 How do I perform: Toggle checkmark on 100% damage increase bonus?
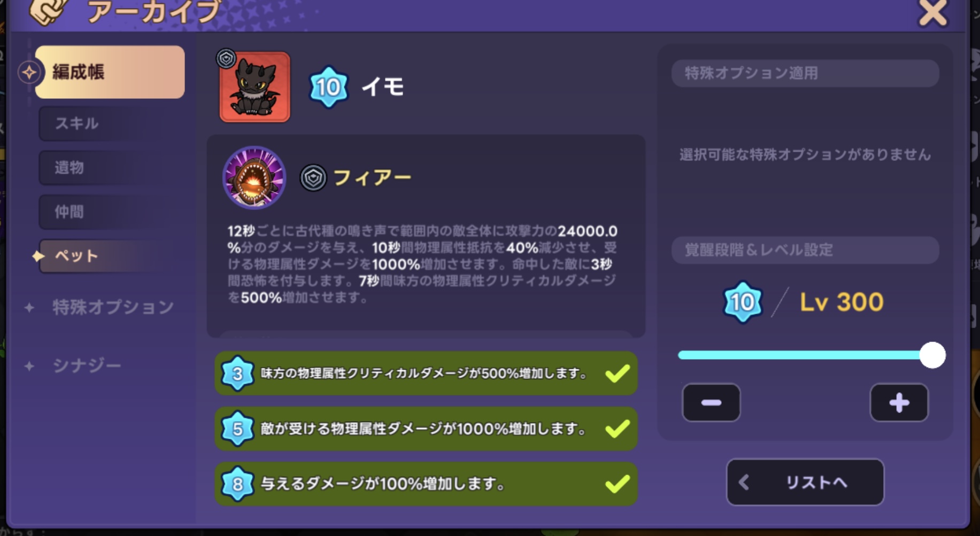pyautogui.click(x=618, y=484)
